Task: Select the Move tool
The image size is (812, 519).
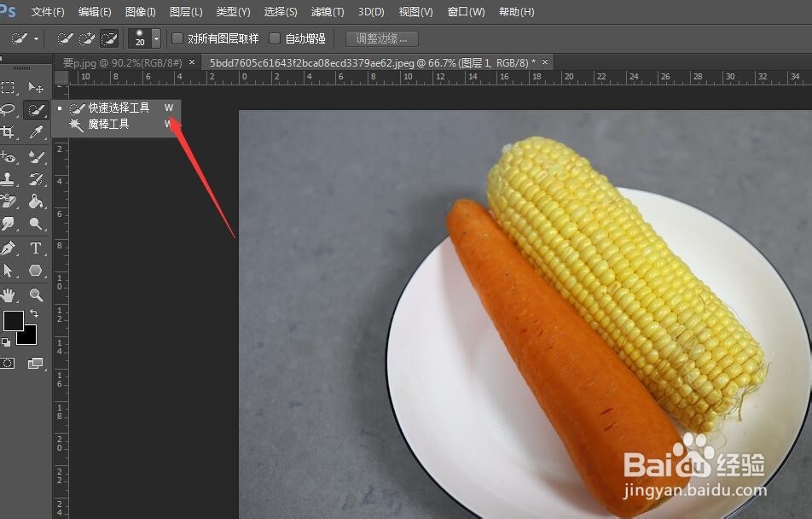Action: [36, 87]
